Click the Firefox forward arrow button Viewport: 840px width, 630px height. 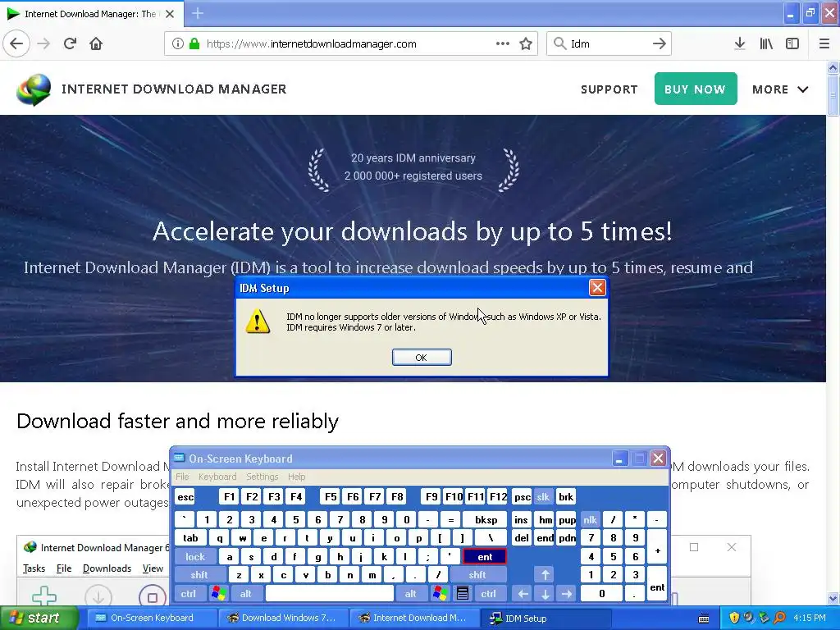tap(44, 43)
